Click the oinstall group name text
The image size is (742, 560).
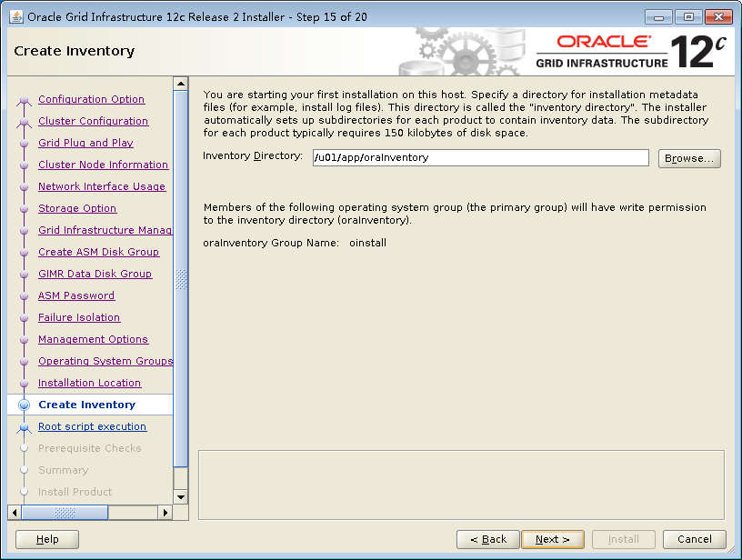point(367,243)
